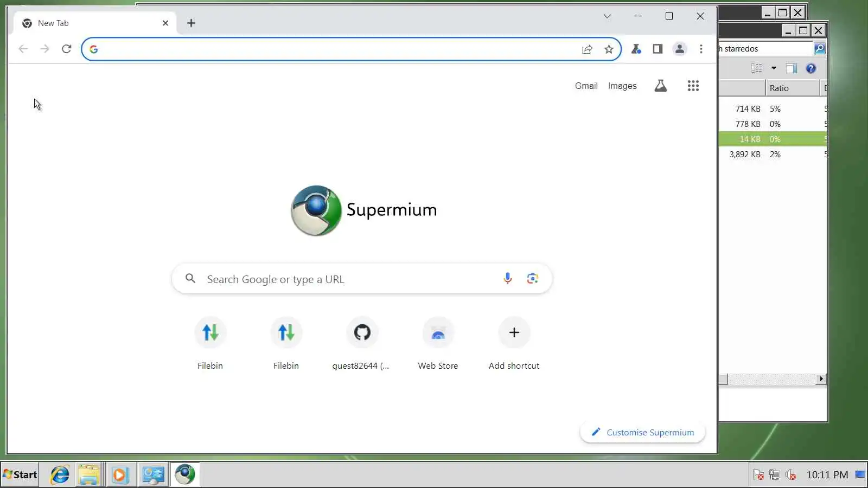
Task: Open the network icon in the tray
Action: [775, 475]
